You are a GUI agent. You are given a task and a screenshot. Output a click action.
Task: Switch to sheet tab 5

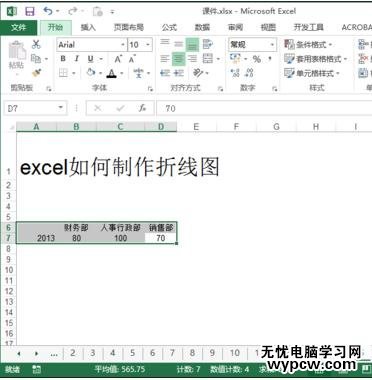pos(132,353)
